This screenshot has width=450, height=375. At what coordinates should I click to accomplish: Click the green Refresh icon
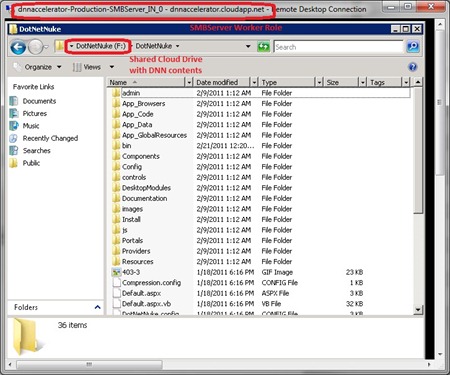[263, 47]
